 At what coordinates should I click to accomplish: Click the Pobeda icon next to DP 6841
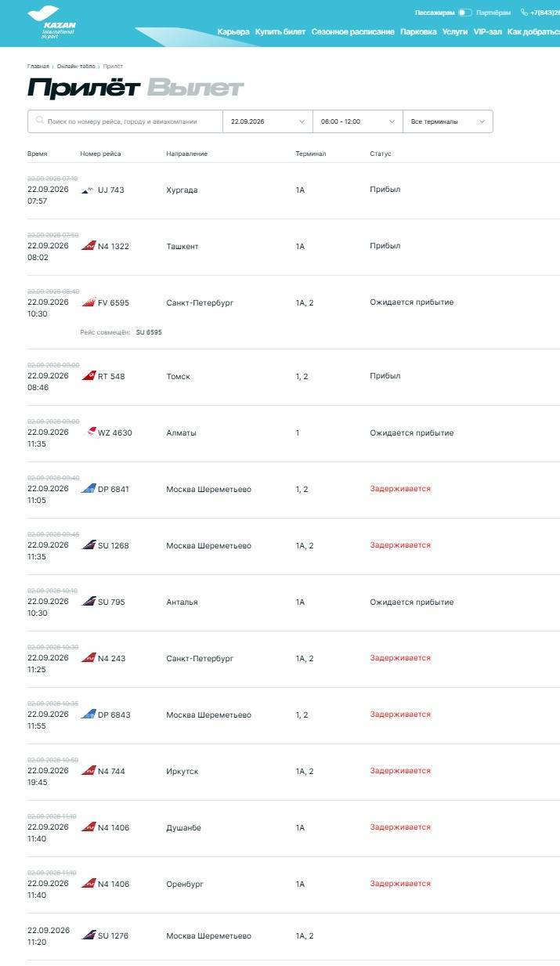[x=88, y=489]
